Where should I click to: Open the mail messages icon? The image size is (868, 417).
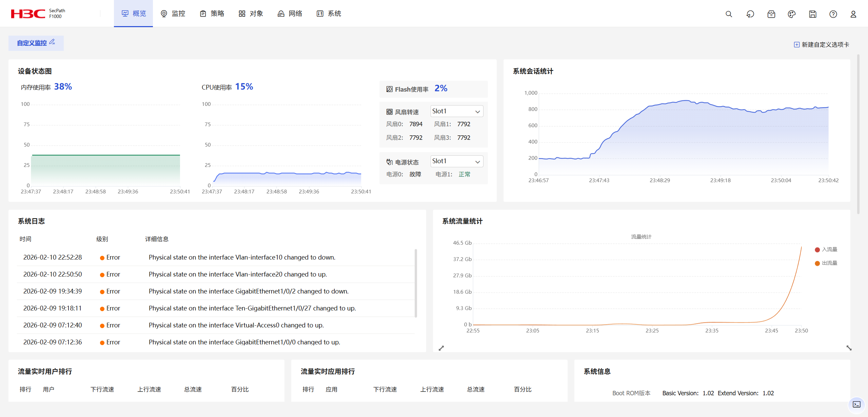pyautogui.click(x=771, y=14)
